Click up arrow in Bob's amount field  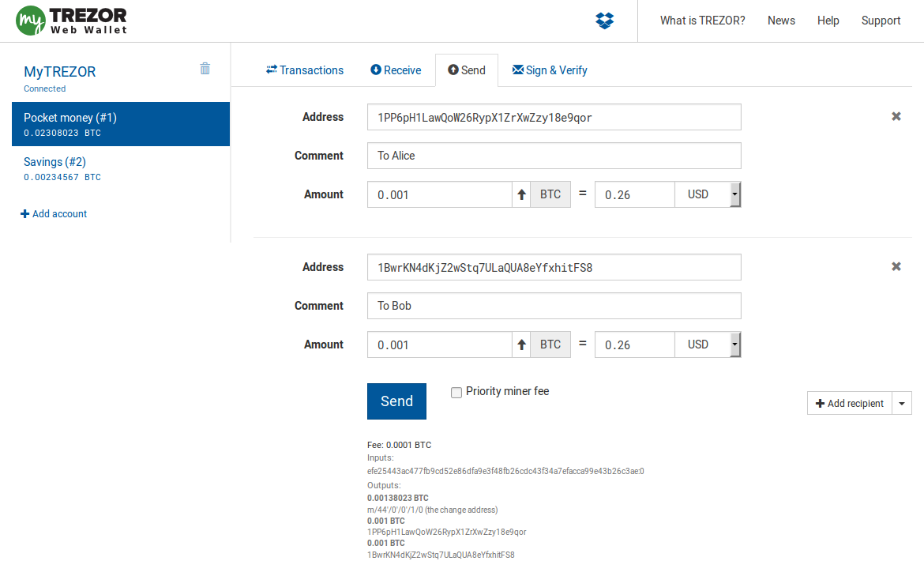pyautogui.click(x=521, y=344)
